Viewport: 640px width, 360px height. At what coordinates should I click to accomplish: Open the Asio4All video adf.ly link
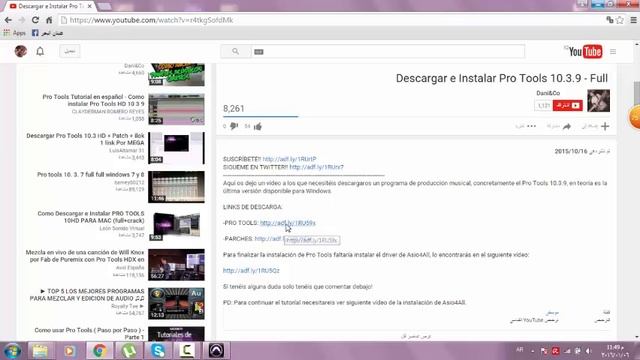[251, 271]
